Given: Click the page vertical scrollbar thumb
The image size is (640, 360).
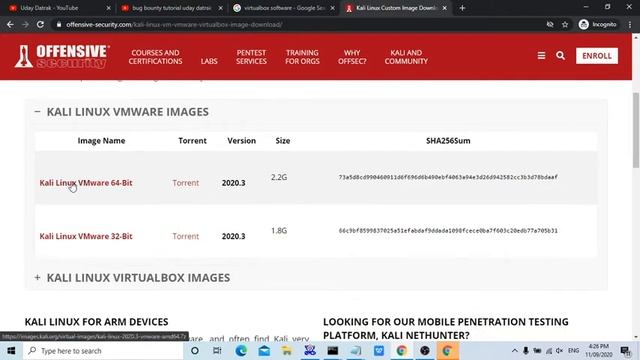Looking at the screenshot, I should (x=636, y=130).
